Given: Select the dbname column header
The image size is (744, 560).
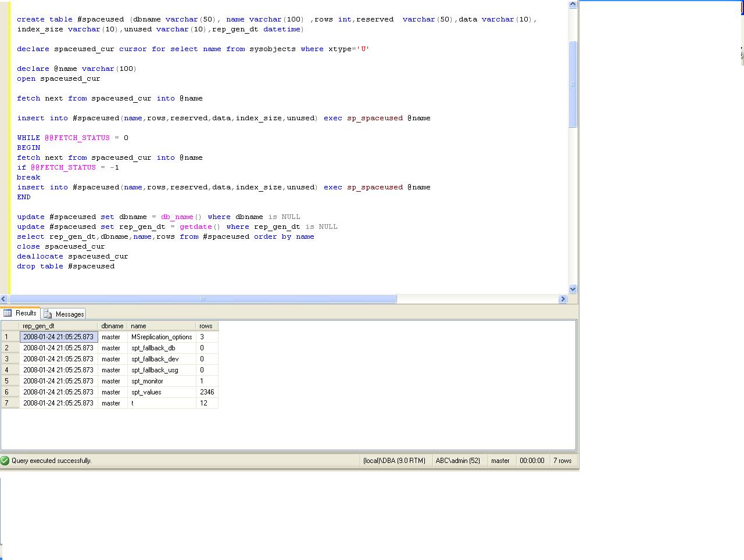Looking at the screenshot, I should 112,326.
